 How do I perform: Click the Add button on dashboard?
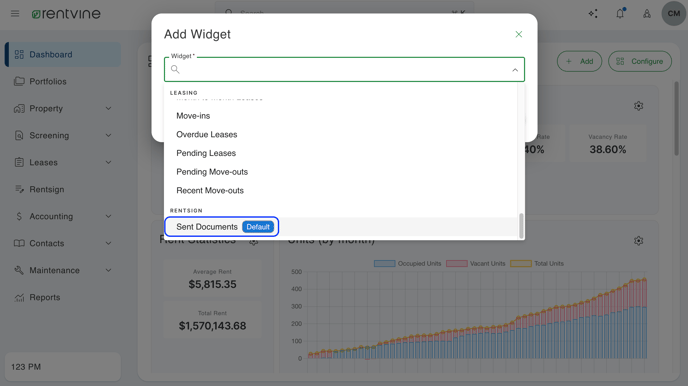(579, 61)
